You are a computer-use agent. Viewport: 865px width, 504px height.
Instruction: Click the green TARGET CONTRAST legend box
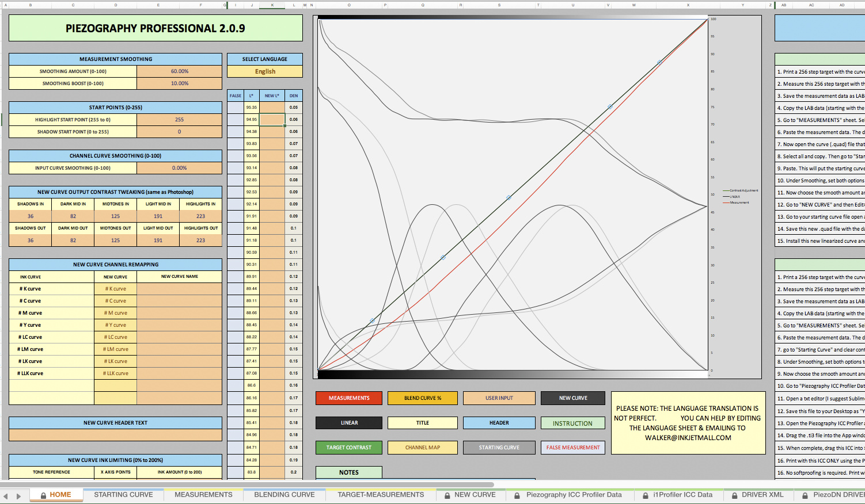(x=349, y=448)
